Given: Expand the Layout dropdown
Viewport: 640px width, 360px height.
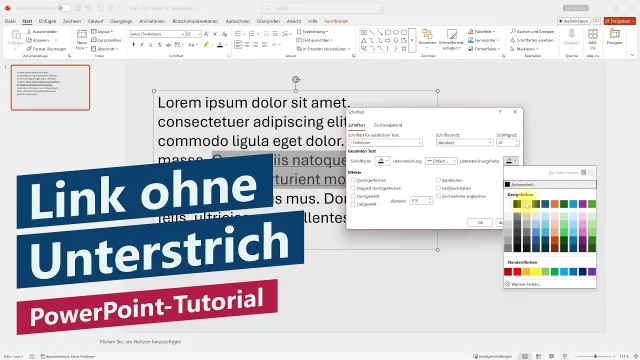Looking at the screenshot, I should tap(102, 31).
